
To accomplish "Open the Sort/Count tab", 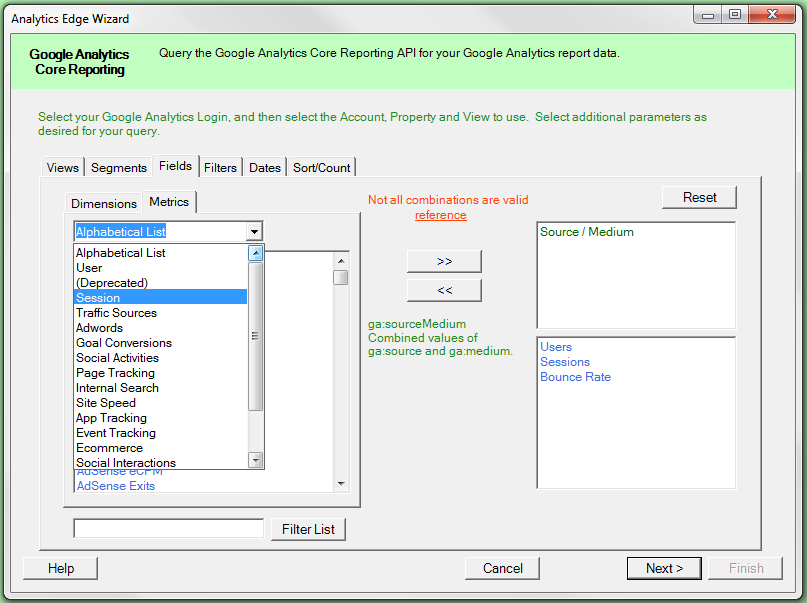I will click(322, 168).
